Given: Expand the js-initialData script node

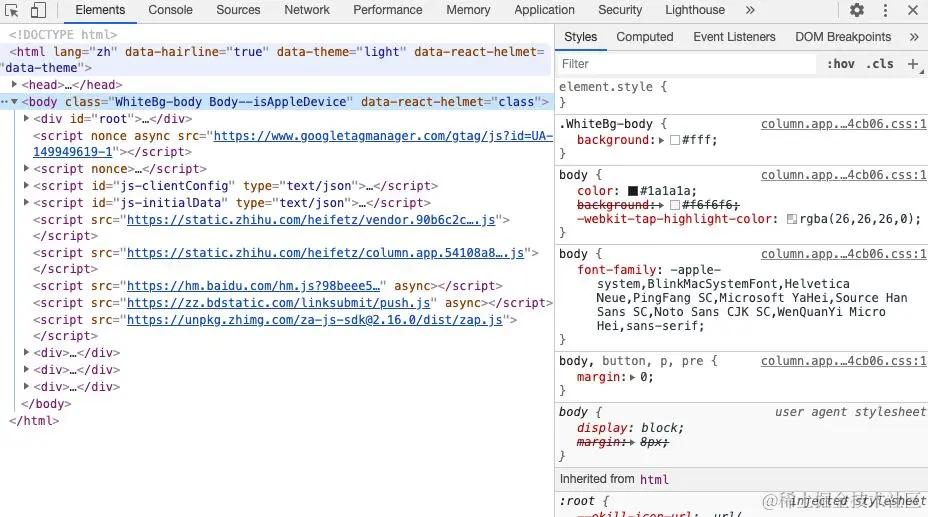Looking at the screenshot, I should coord(26,202).
